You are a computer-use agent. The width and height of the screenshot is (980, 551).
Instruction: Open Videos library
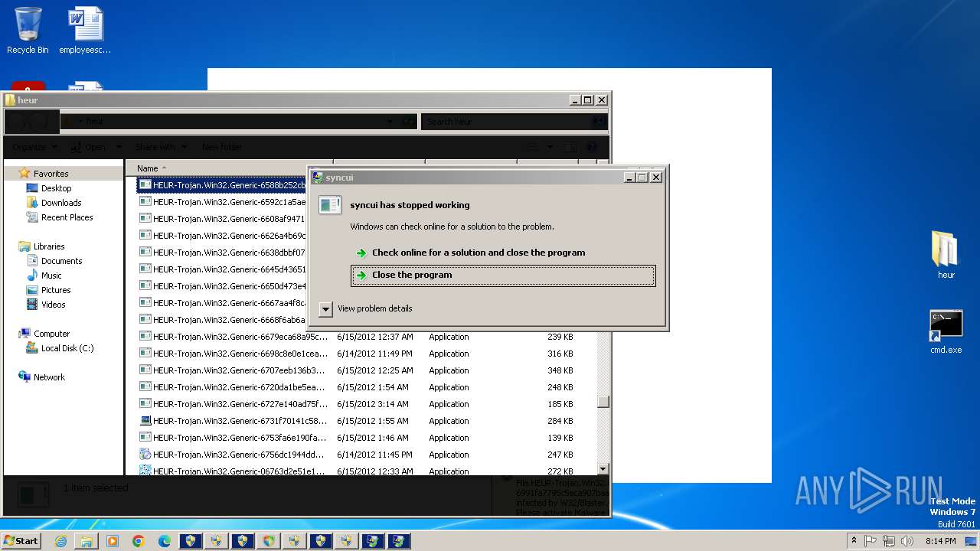tap(53, 305)
